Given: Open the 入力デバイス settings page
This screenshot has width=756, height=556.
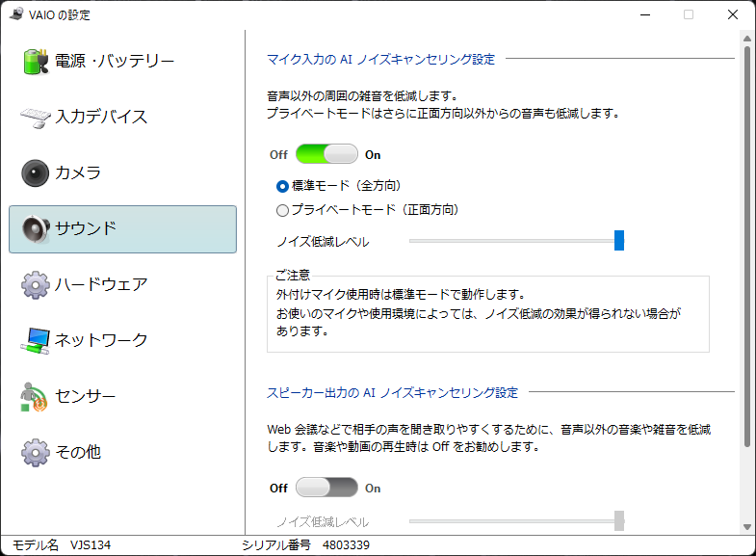Looking at the screenshot, I should 123,118.
